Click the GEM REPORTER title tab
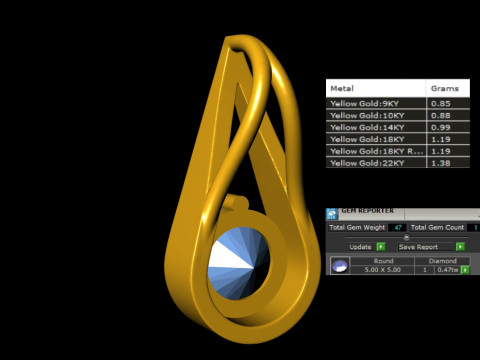Viewport: 480px width, 360px height. (x=367, y=211)
